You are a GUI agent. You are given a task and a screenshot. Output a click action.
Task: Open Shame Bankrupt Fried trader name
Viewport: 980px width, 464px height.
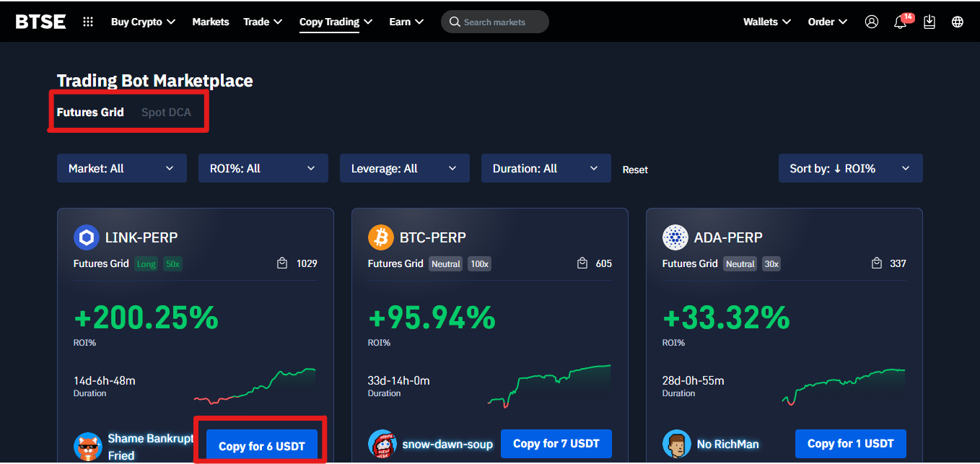pos(151,447)
